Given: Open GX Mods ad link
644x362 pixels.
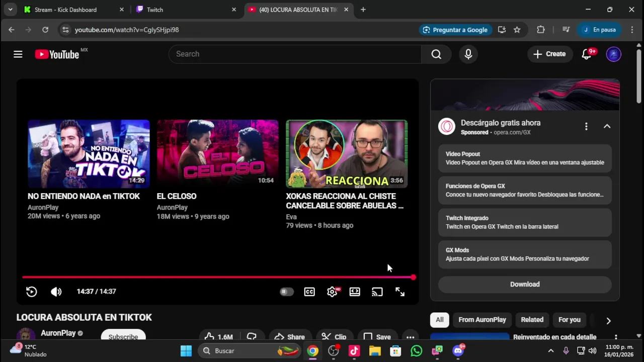Looking at the screenshot, I should (x=525, y=254).
